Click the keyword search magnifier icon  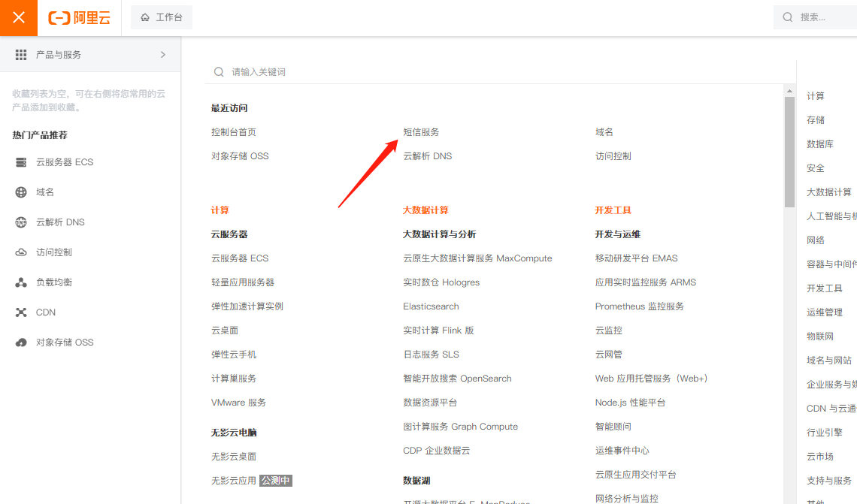pyautogui.click(x=219, y=72)
